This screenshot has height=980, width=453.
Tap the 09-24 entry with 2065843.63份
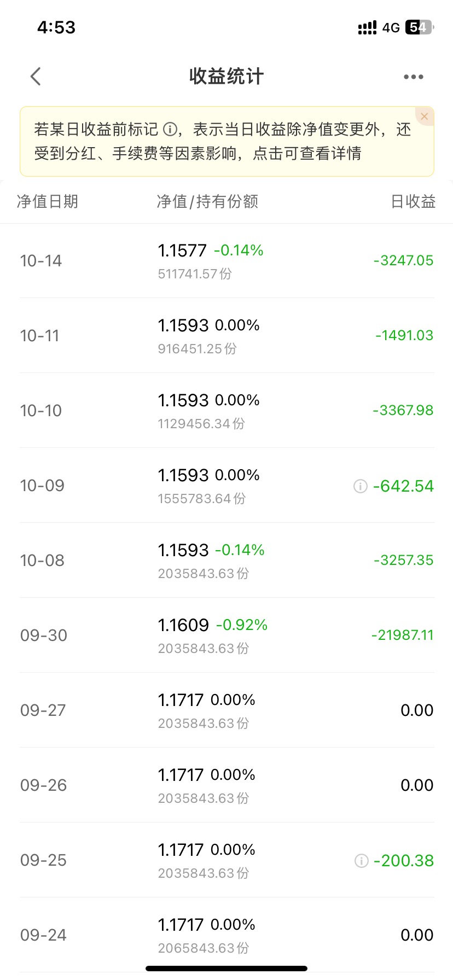click(226, 935)
